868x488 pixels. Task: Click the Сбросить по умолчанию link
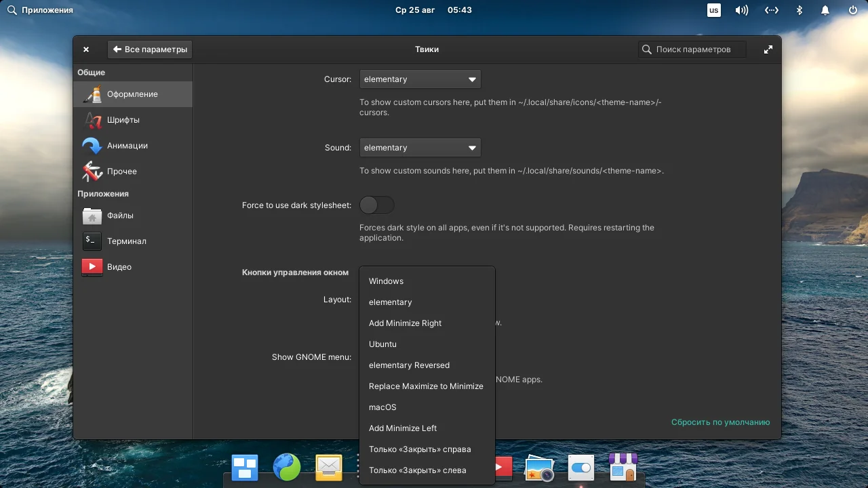click(720, 422)
